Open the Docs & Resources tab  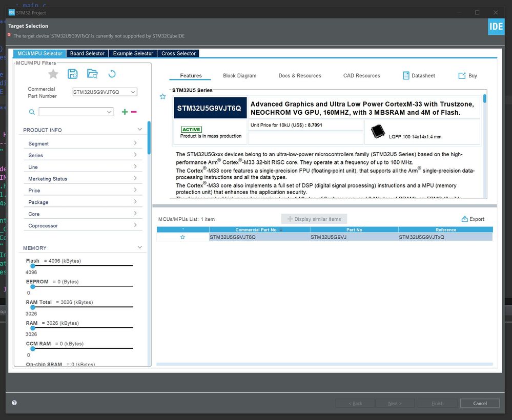click(x=300, y=76)
